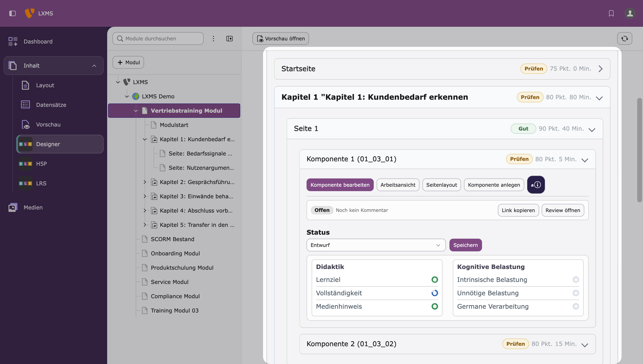Click the reload icon button at top right
The width and height of the screenshot is (643, 364).
click(x=625, y=39)
